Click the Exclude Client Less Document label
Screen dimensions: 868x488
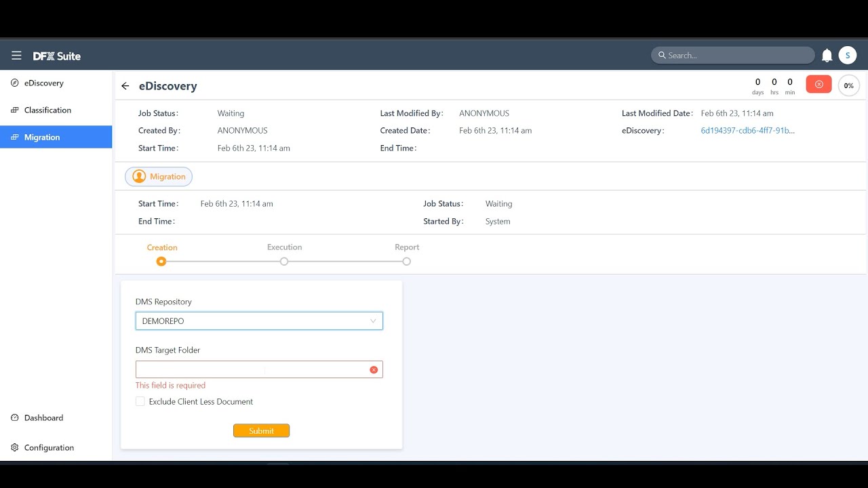(201, 402)
